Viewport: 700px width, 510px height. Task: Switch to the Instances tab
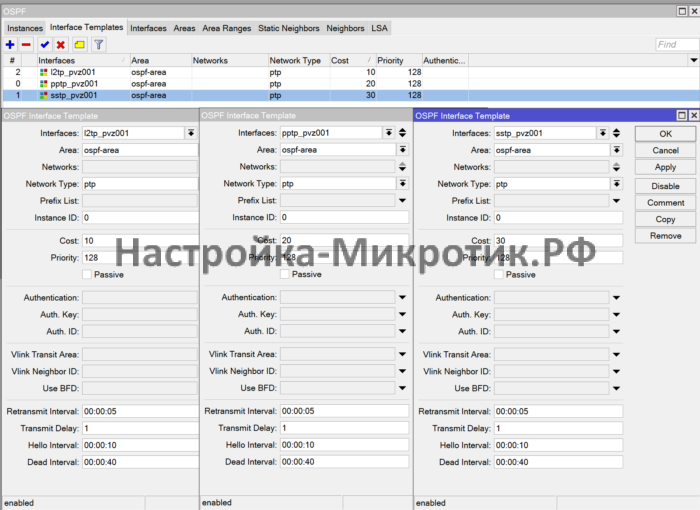[x=25, y=28]
